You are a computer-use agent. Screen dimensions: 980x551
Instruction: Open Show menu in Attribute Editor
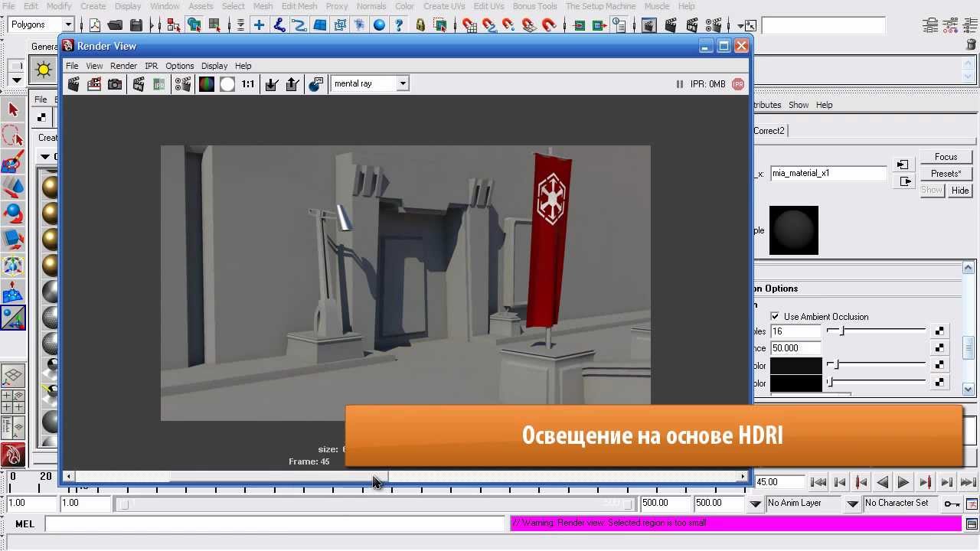(x=799, y=105)
